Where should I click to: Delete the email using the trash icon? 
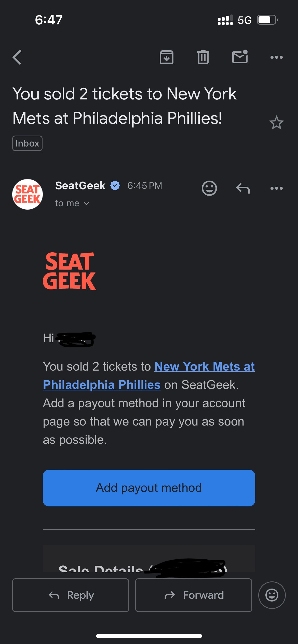(203, 57)
